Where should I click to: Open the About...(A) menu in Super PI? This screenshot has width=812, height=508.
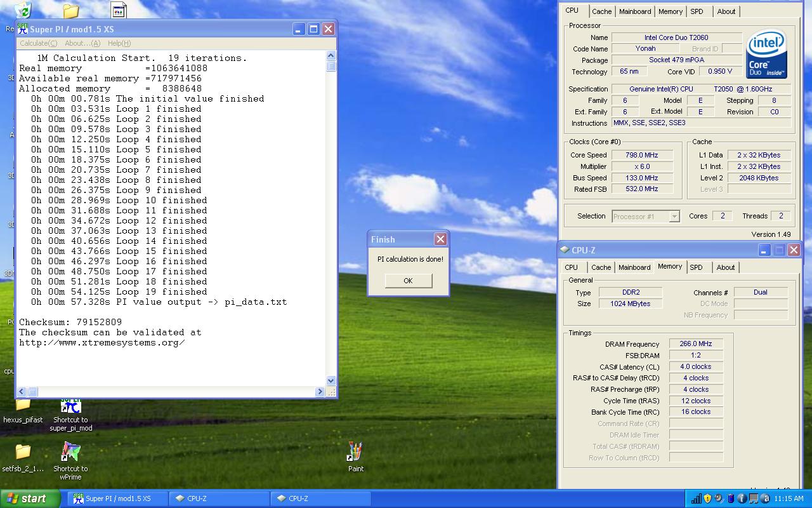click(82, 43)
